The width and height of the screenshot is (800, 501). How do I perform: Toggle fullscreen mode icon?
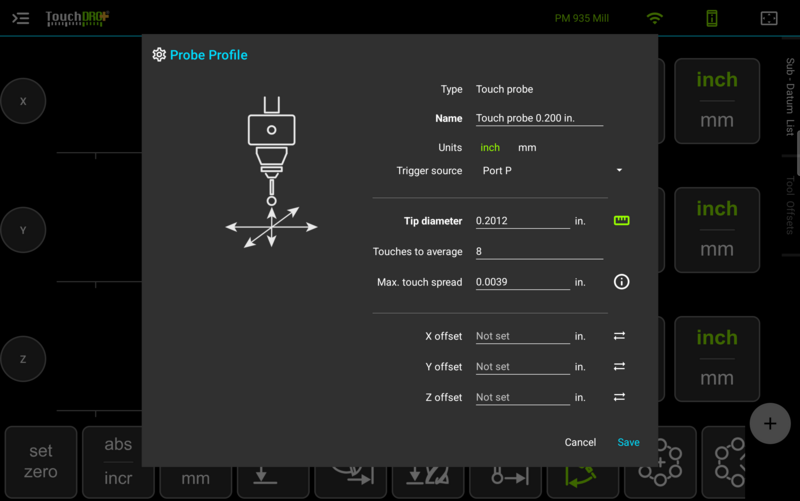click(x=769, y=18)
